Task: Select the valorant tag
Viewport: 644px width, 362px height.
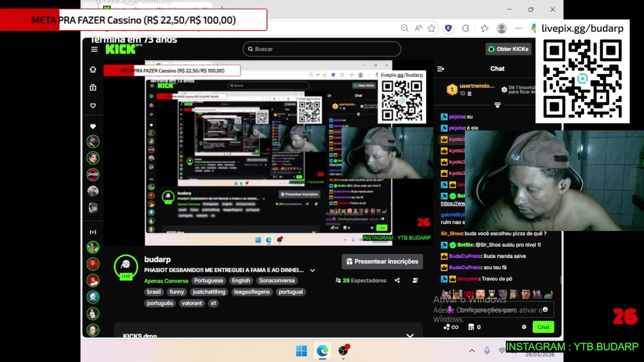Action: click(192, 303)
